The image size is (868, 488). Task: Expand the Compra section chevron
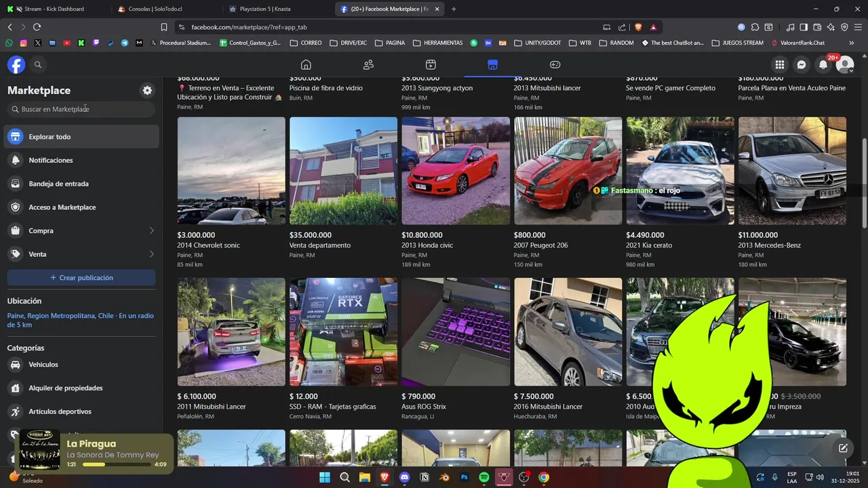[151, 230]
